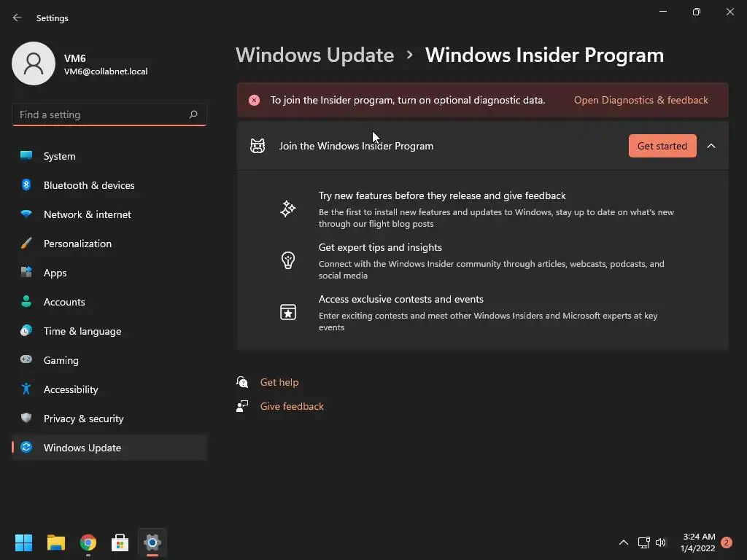Click 'Join the Windows Insider Program' label
The width and height of the screenshot is (747, 560).
[x=356, y=146]
